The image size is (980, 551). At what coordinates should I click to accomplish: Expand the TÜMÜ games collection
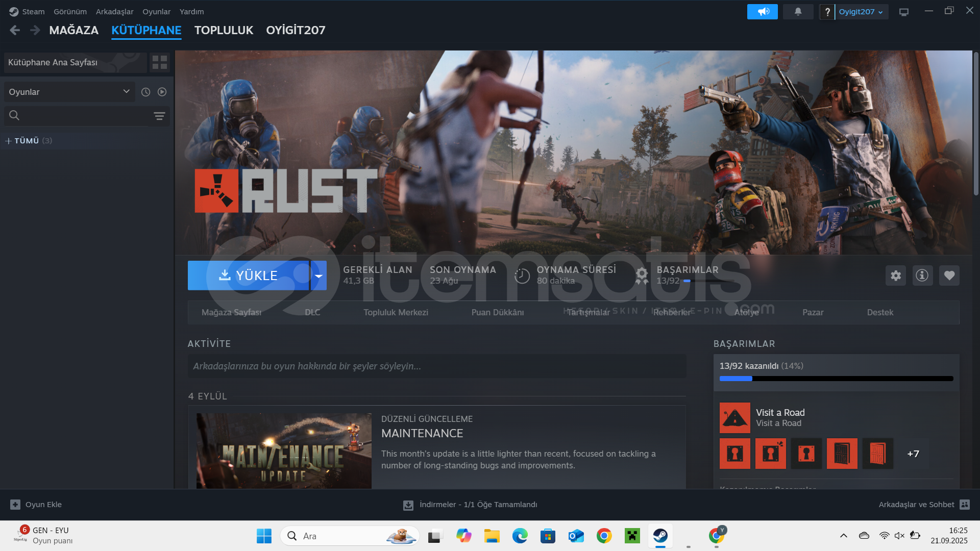(8, 141)
